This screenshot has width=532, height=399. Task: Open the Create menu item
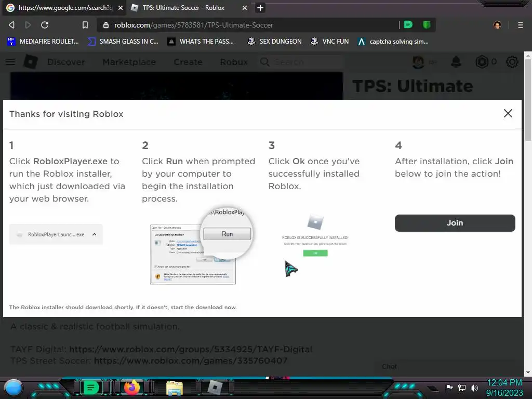pos(188,62)
